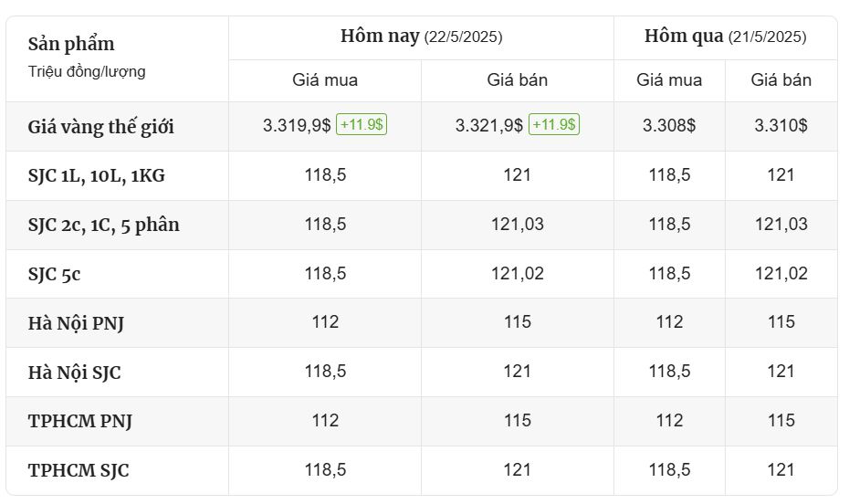
Task: Click today's Giá mua column header
Action: tap(325, 80)
